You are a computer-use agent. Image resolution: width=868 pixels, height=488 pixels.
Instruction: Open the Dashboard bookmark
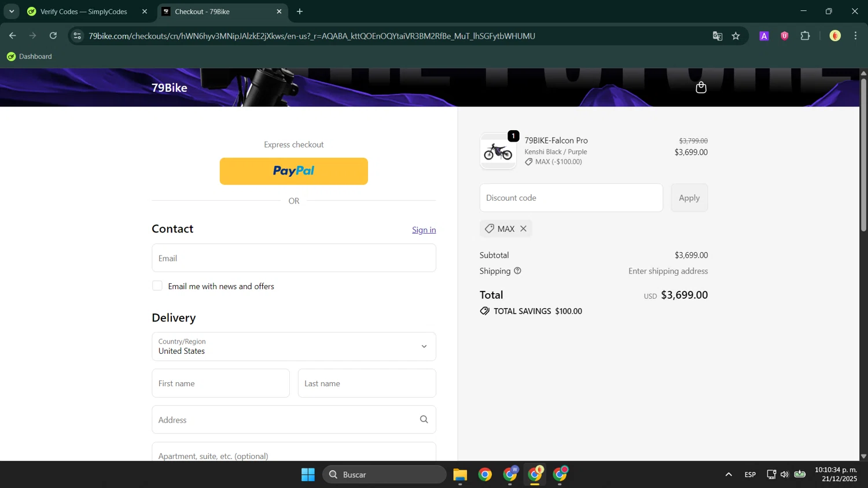point(29,56)
